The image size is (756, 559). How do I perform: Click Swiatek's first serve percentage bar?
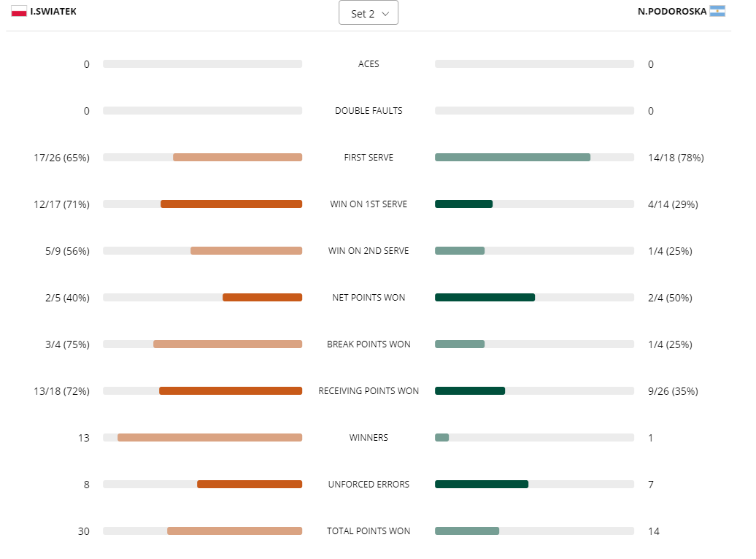click(237, 158)
